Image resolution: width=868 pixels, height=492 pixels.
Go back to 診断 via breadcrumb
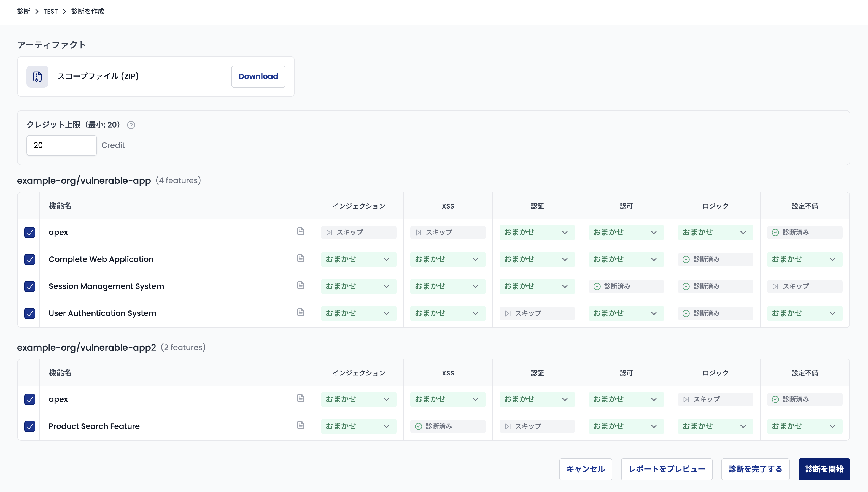(x=23, y=11)
